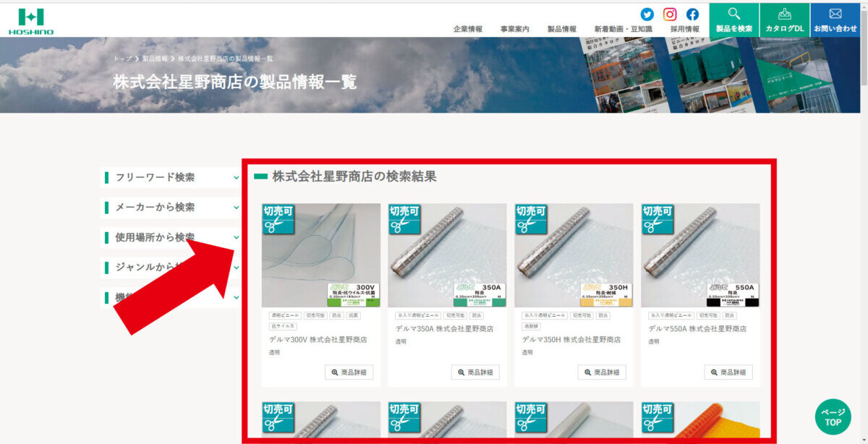
Task: Open the Hoshino Instagram page icon
Action: [670, 14]
